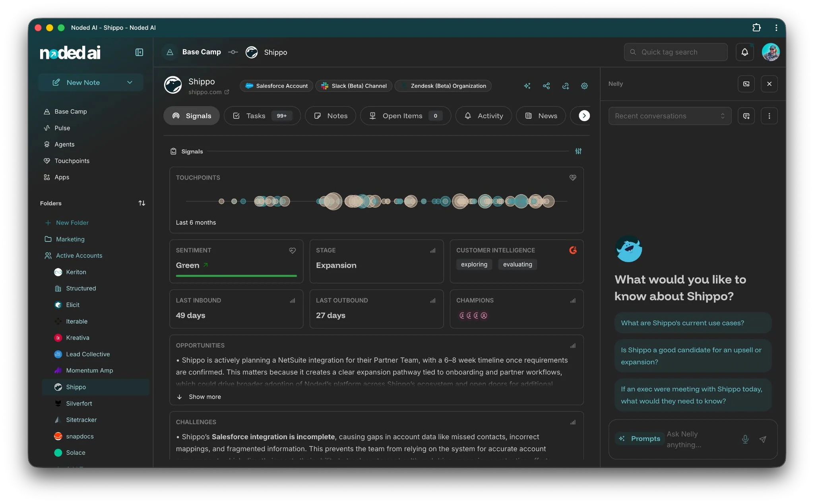This screenshot has height=504, width=814.
Task: Sort folders with the arrows icon
Action: click(142, 203)
